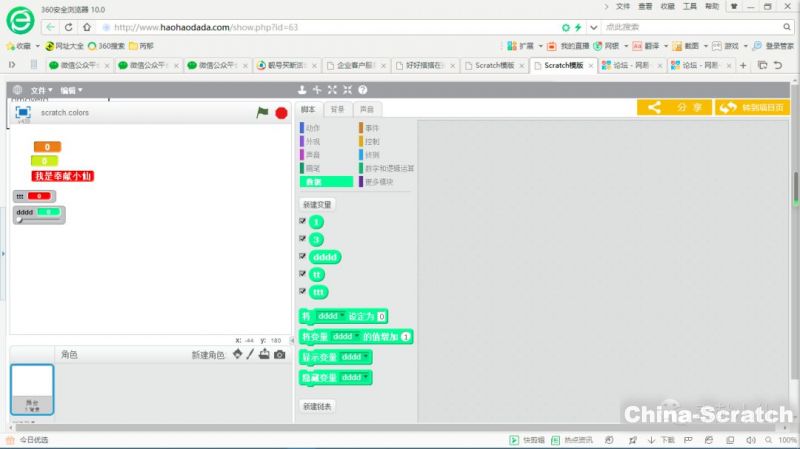This screenshot has height=449, width=800.
Task: Expand variable dropdown in 显示变量 block
Action: click(x=366, y=357)
